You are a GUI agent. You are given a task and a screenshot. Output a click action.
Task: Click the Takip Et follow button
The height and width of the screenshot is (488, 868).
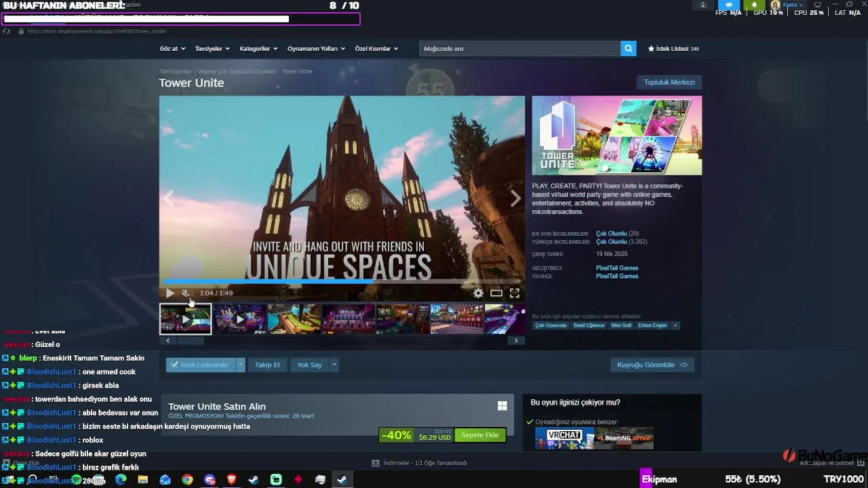coord(267,365)
